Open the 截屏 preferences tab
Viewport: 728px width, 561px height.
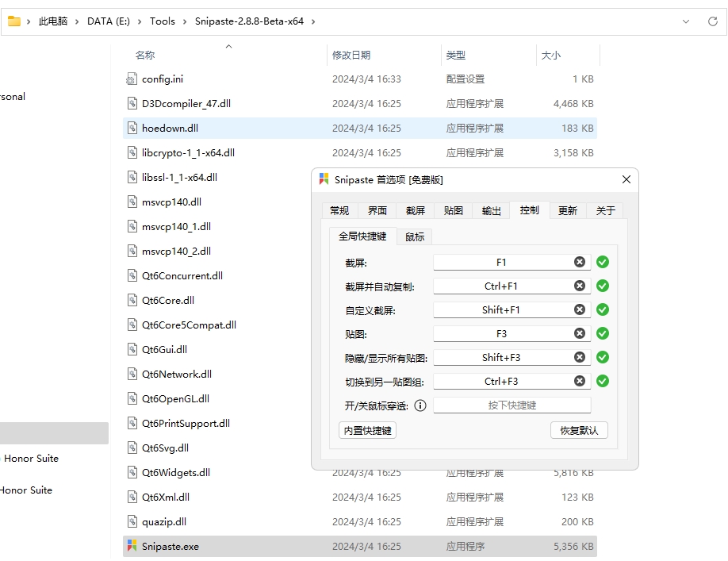point(415,210)
